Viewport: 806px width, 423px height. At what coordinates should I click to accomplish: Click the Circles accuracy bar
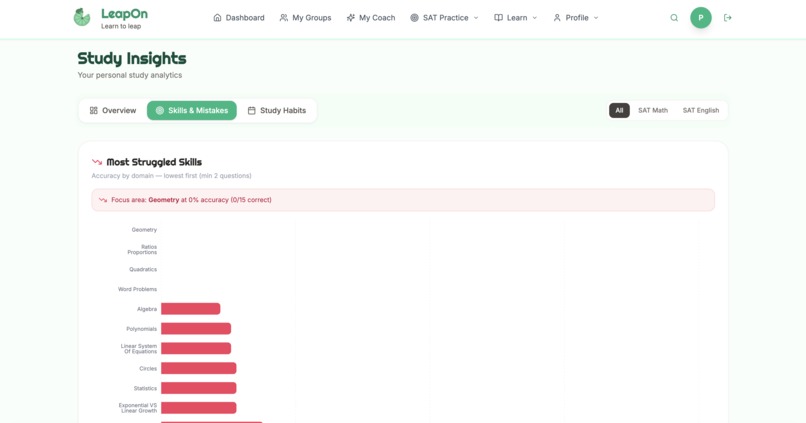point(198,368)
